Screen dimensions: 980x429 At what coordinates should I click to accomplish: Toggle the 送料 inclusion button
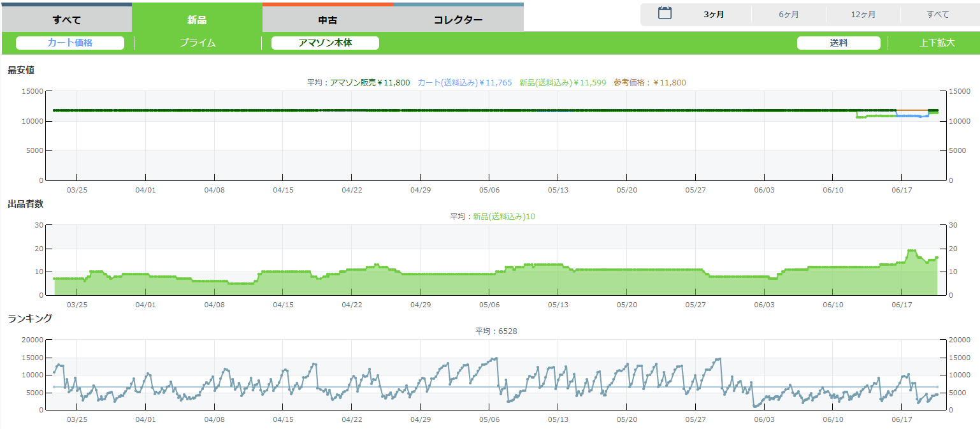tap(839, 43)
